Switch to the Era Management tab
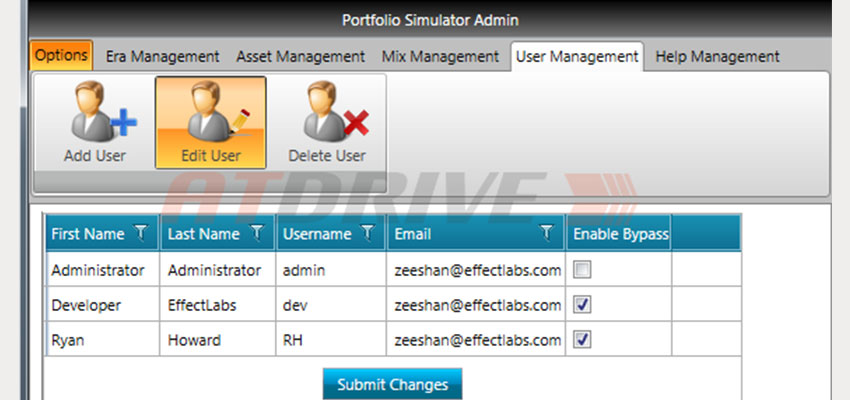Screen dimensions: 850x400 (x=162, y=56)
